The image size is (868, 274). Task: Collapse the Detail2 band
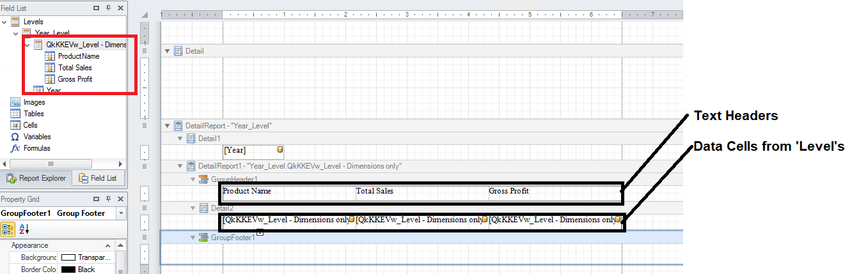[193, 208]
